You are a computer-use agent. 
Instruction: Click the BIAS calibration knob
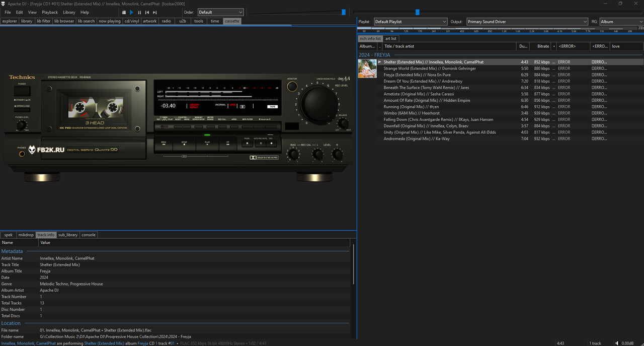[x=293, y=154]
